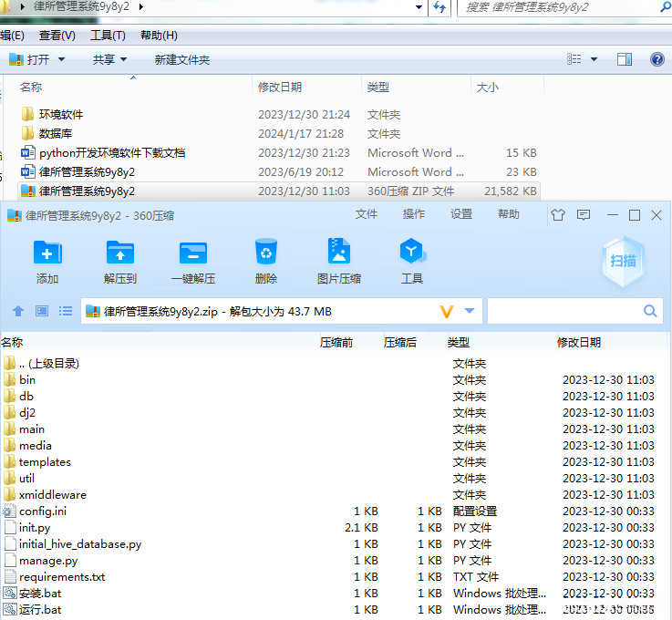The height and width of the screenshot is (620, 672).
Task: Sort by 压缩前 column in 360压缩
Action: tap(336, 342)
